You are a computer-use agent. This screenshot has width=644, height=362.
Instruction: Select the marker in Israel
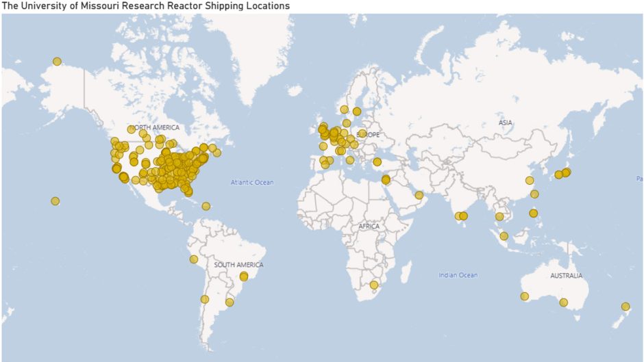coord(386,180)
